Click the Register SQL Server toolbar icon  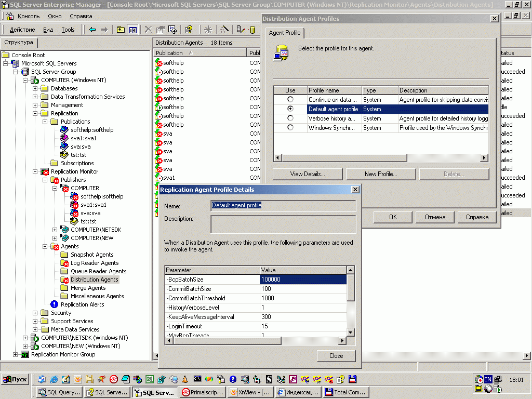point(241,30)
